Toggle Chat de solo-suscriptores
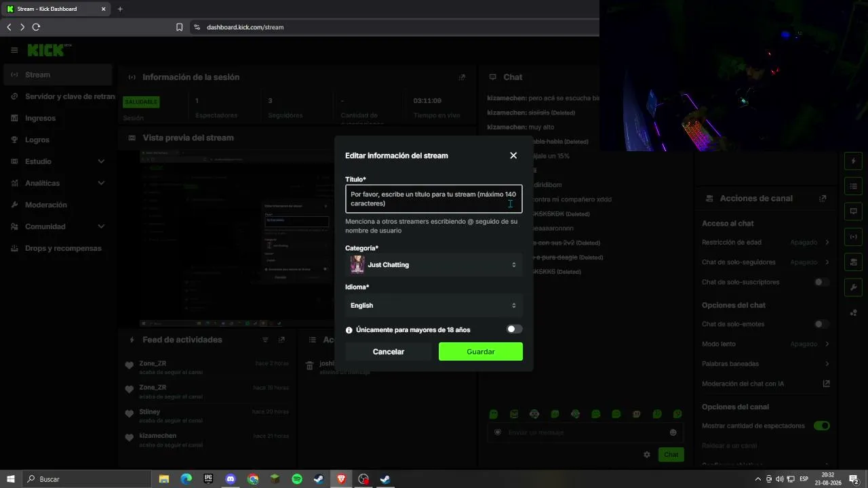Viewport: 868px width, 488px height. click(822, 282)
